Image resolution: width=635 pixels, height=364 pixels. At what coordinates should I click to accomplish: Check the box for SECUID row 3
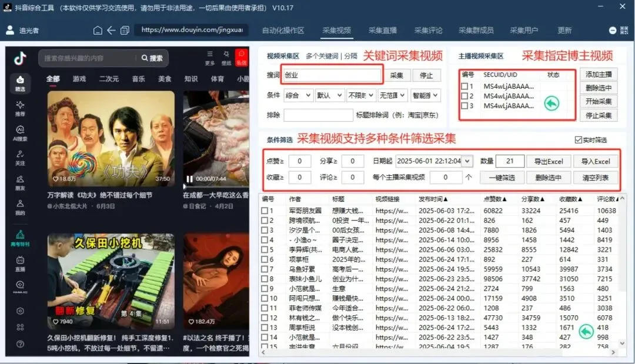click(465, 106)
